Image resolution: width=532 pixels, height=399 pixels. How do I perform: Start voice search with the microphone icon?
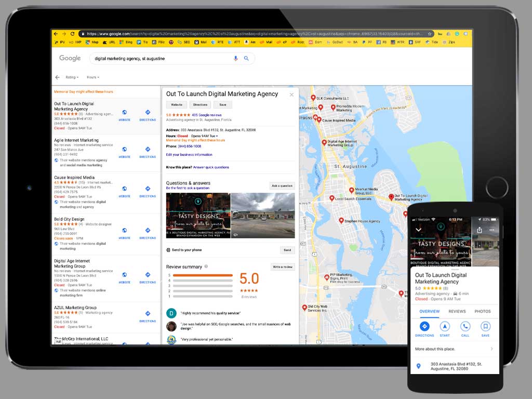pos(235,58)
